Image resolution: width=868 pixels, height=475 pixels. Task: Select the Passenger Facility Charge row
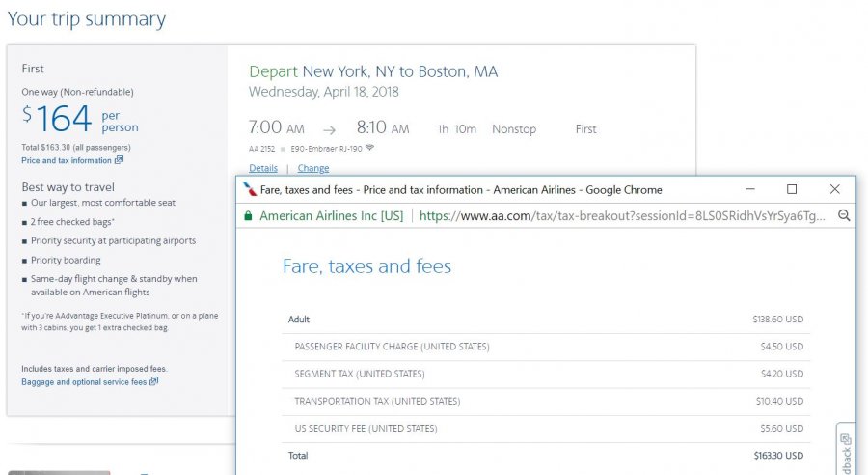pyautogui.click(x=546, y=347)
